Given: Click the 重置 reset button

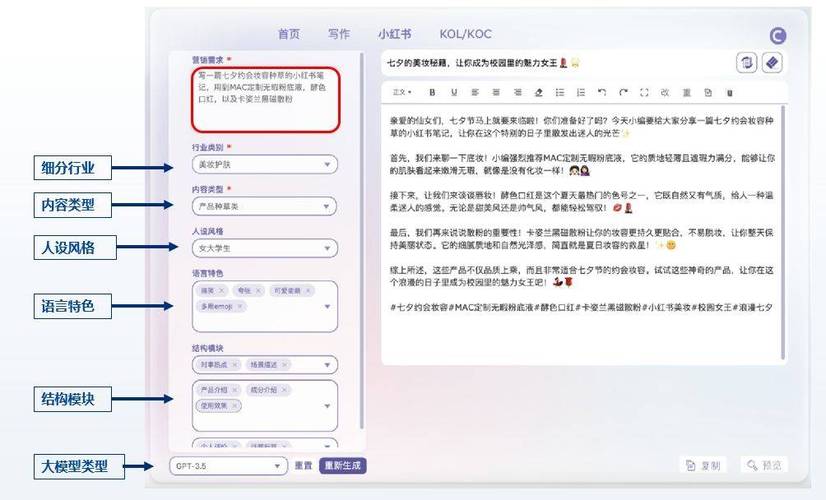Looking at the screenshot, I should coord(303,466).
